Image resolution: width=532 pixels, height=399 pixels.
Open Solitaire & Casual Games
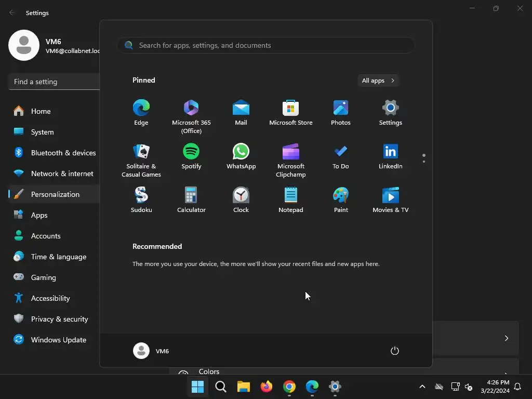coord(141,161)
